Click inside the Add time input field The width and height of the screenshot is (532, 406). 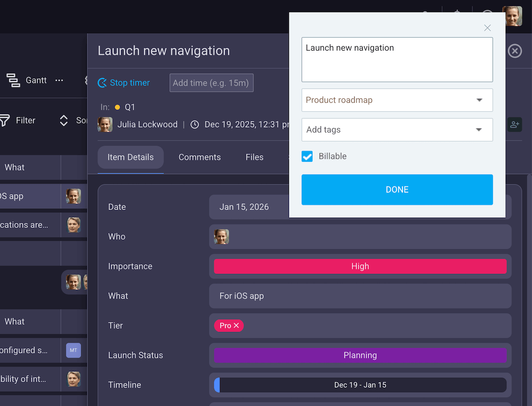[211, 82]
